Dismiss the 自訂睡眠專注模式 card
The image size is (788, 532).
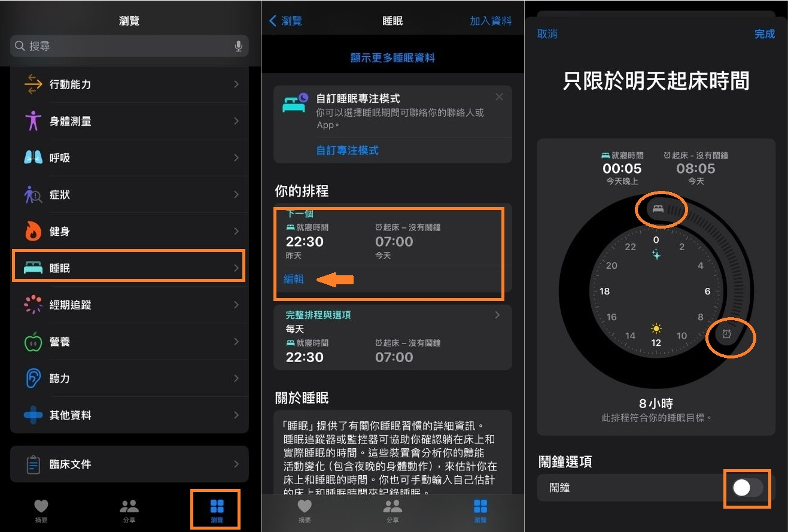(x=499, y=97)
